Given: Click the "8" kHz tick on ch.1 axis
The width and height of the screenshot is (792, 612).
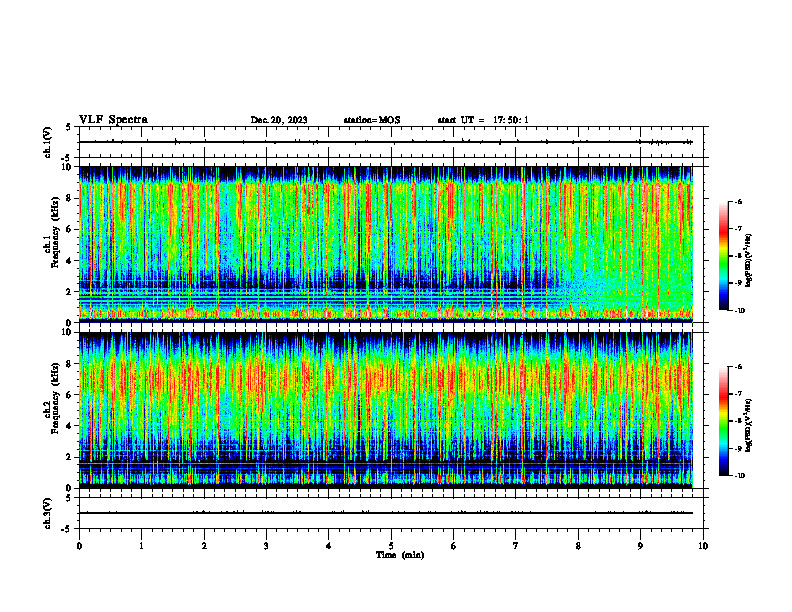Looking at the screenshot, I should tap(70, 198).
